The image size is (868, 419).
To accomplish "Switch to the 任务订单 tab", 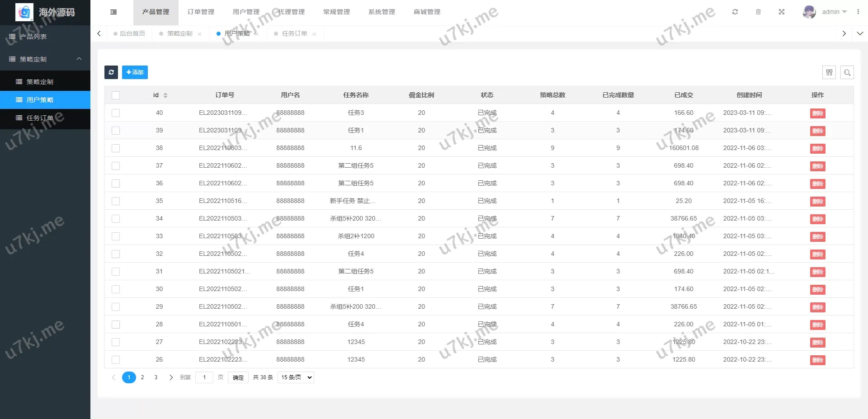I will click(294, 33).
